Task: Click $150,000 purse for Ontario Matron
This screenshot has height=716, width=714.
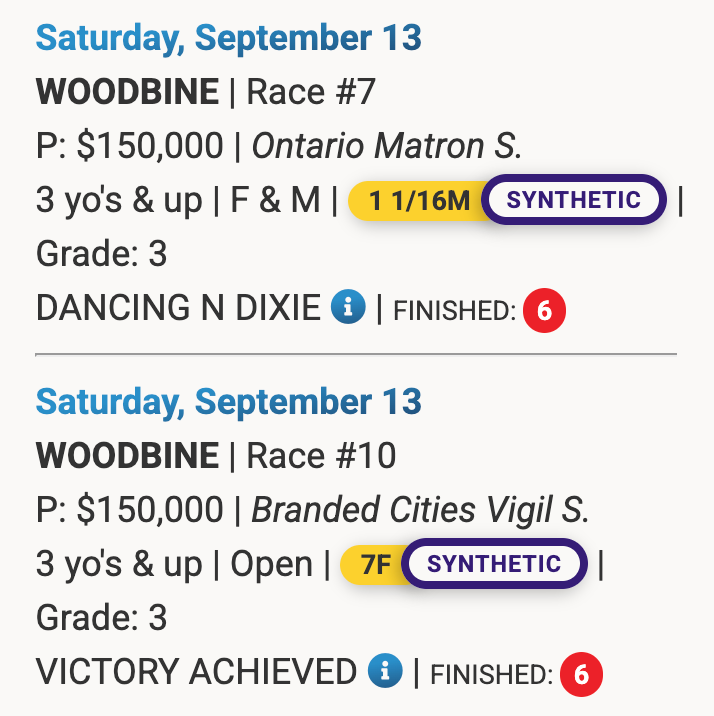Action: (x=150, y=147)
